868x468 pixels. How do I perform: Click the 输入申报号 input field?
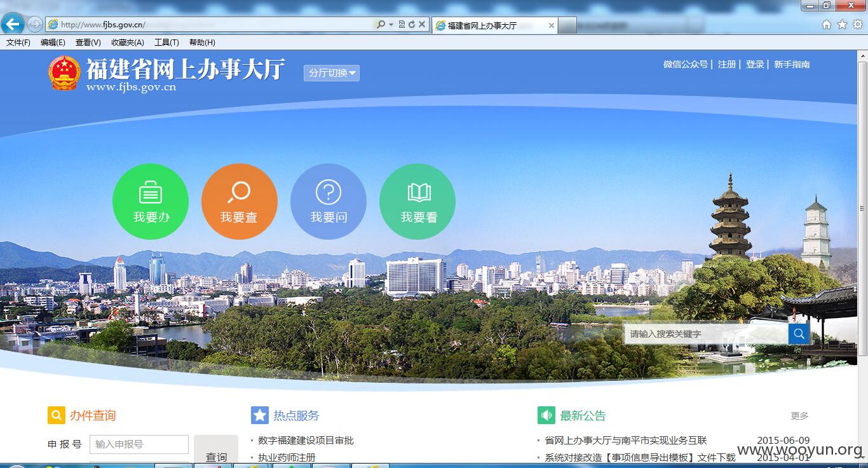coord(139,444)
